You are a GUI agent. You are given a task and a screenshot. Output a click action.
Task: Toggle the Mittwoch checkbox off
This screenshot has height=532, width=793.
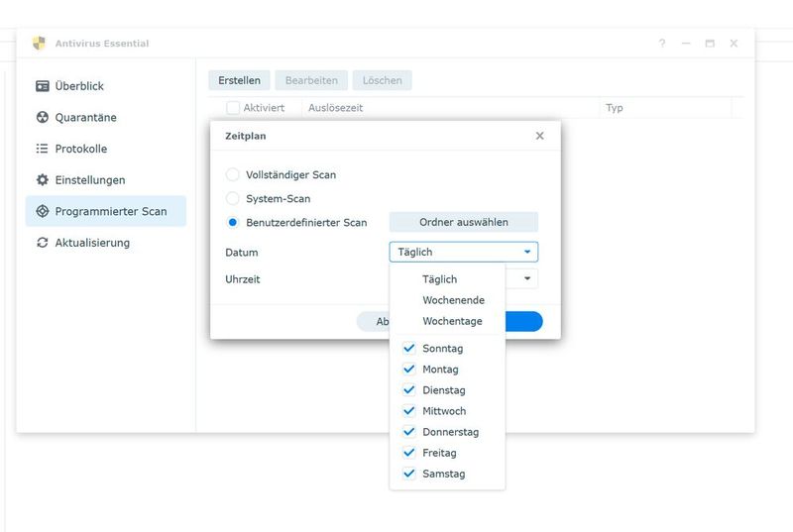409,411
